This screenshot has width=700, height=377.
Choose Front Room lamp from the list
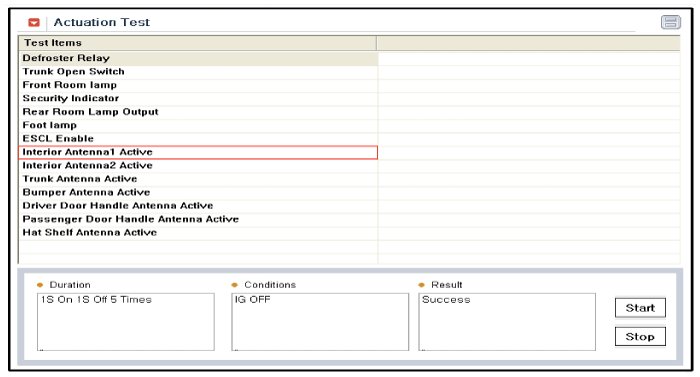pyautogui.click(x=198, y=85)
